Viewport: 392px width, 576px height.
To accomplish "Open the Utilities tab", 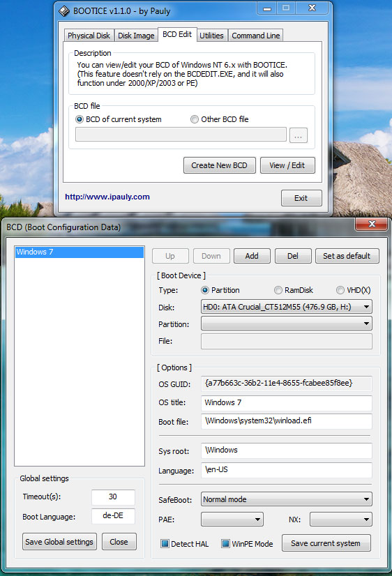I will pos(211,36).
